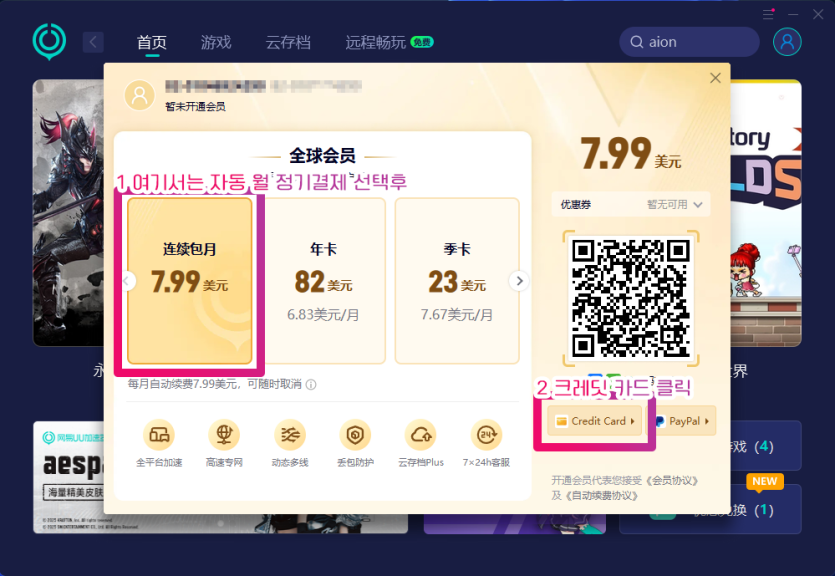Click the info icon next to 可随时取消
The height and width of the screenshot is (576, 835).
tap(312, 384)
